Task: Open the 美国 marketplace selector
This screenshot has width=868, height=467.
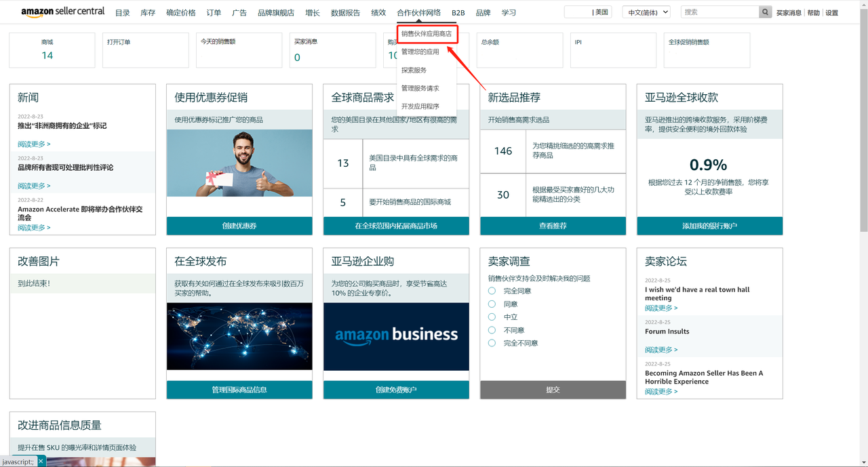Action: pos(588,12)
